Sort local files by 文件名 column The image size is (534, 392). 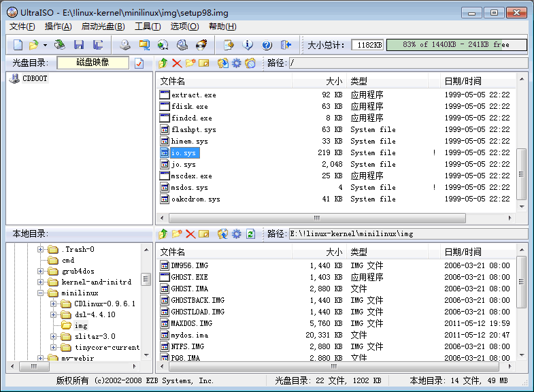coord(224,252)
